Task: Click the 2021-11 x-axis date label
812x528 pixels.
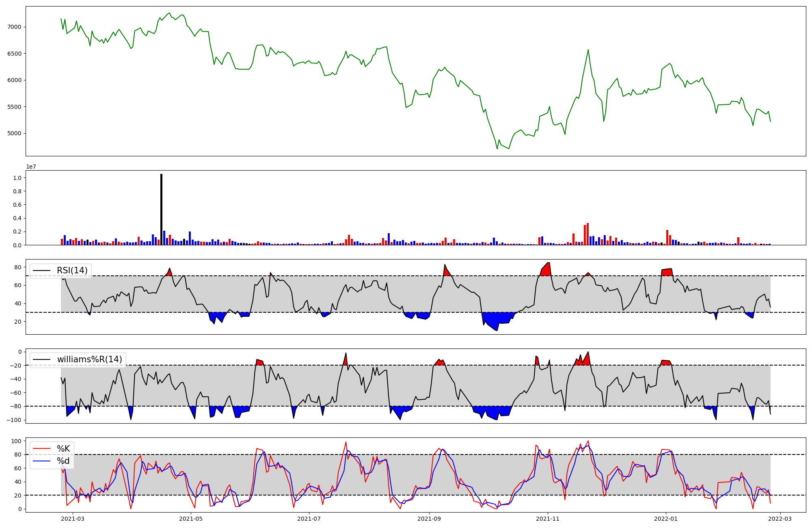Action: point(548,519)
